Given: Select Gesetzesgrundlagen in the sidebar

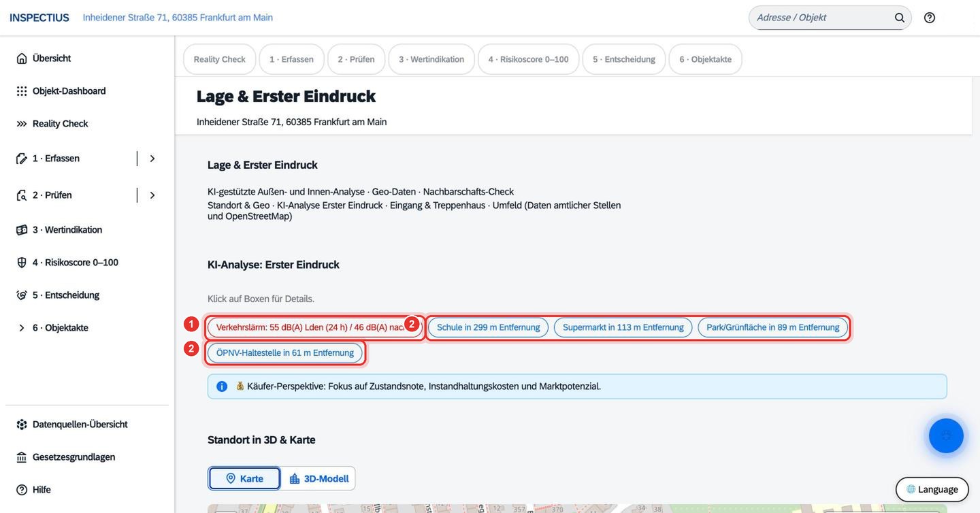Looking at the screenshot, I should click(74, 457).
